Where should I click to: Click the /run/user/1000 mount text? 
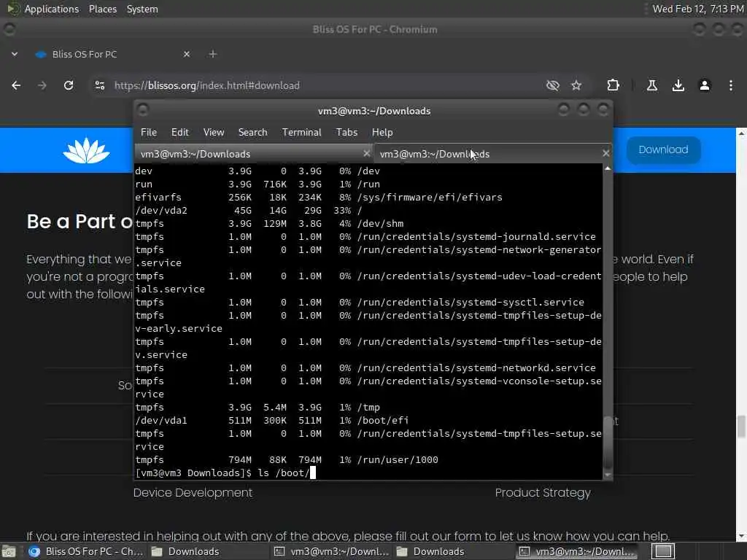click(398, 460)
